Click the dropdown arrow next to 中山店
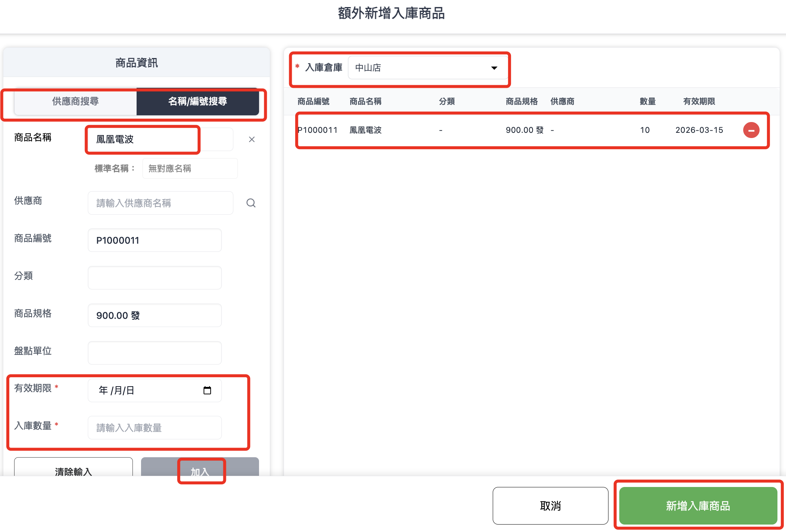This screenshot has height=532, width=786. click(x=494, y=68)
